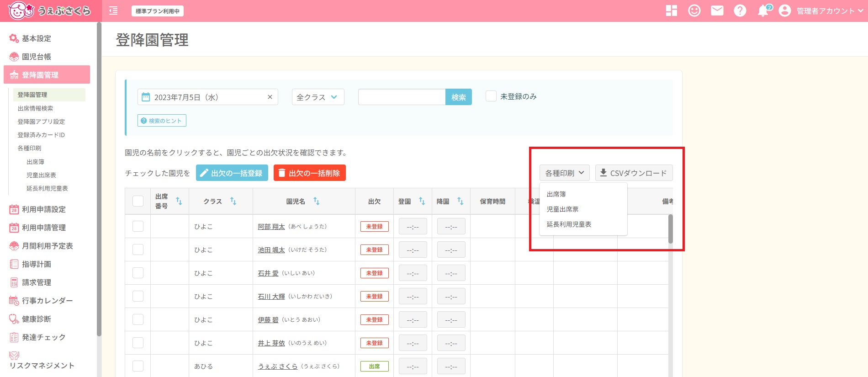Open the 管理者アカウント account dropdown
Screen dimensions: 868x377
[830, 11]
